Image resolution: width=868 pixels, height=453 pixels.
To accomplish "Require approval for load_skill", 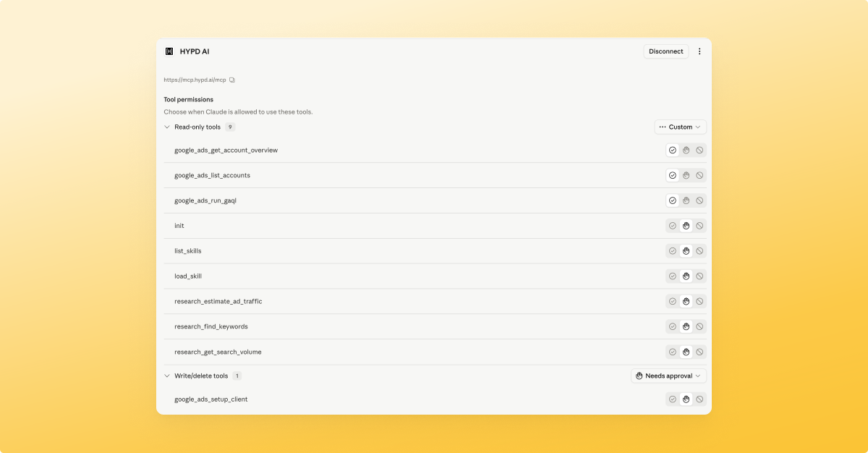I will pyautogui.click(x=686, y=276).
